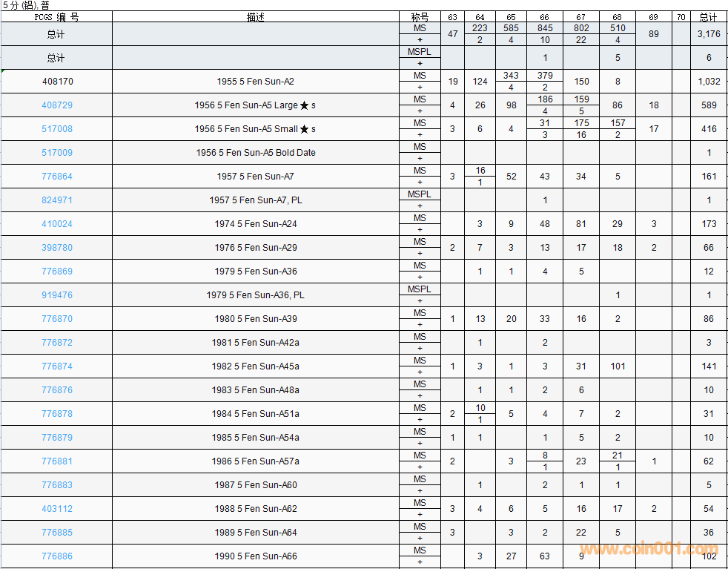
Task: Open the 776886 link for 1990 coin
Action: pyautogui.click(x=57, y=556)
